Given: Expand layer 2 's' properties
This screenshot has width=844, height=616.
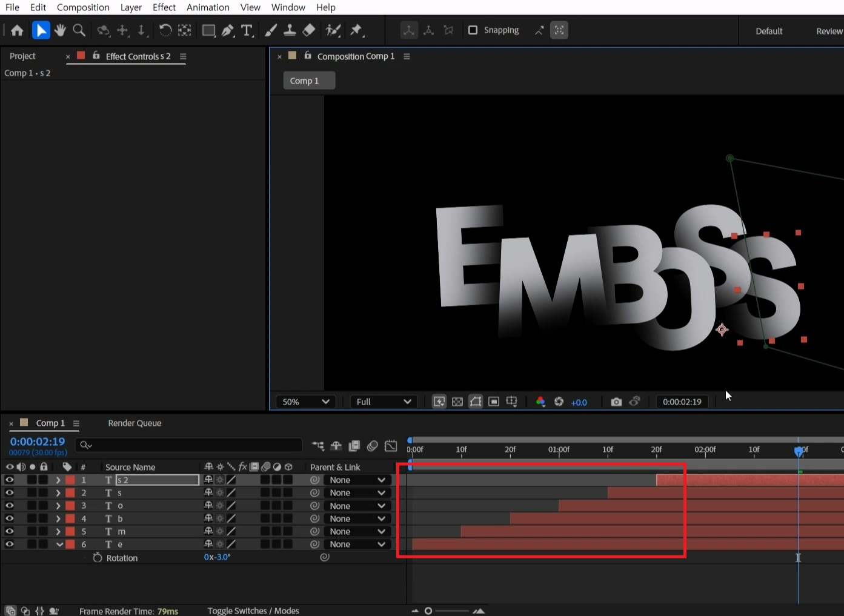Looking at the screenshot, I should pyautogui.click(x=58, y=493).
